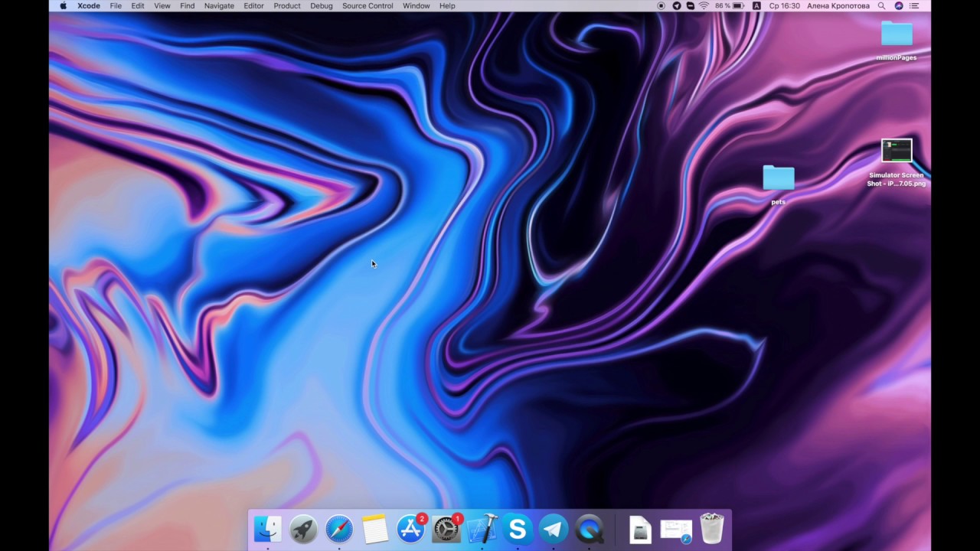This screenshot has width=980, height=551.
Task: Open Telegram from the Dock
Action: [554, 529]
